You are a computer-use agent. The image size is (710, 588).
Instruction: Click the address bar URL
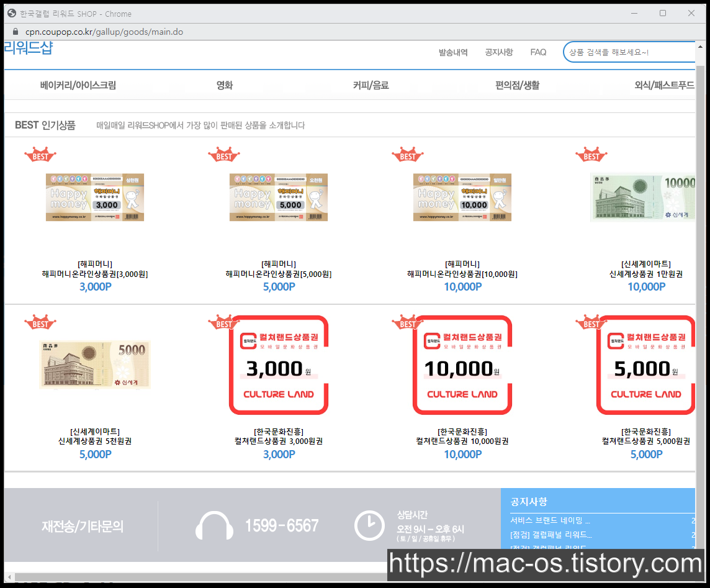coord(104,32)
